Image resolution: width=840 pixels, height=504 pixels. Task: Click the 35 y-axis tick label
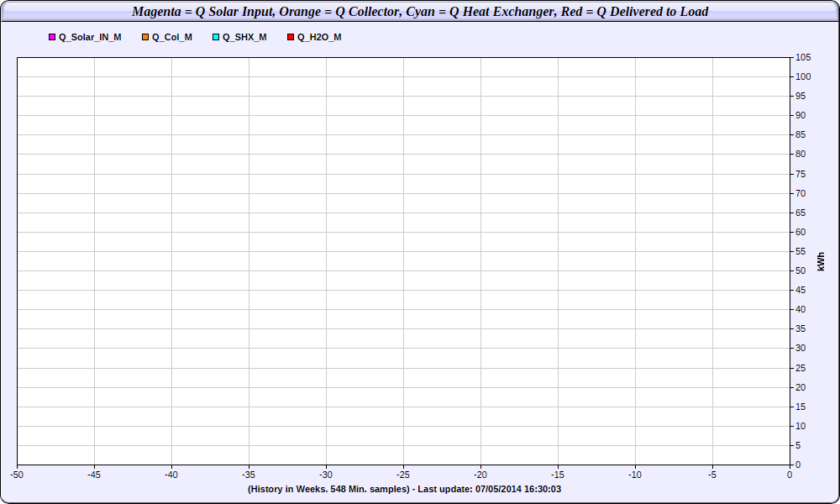pos(801,328)
